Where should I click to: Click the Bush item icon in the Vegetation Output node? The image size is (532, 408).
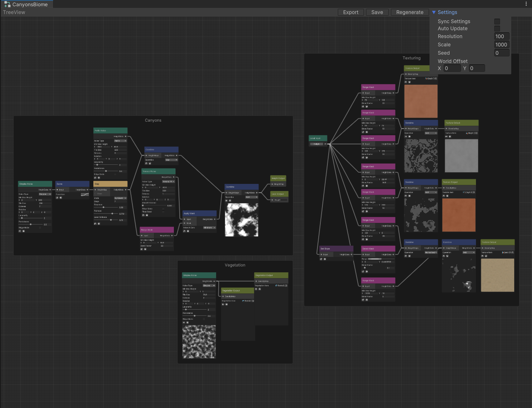243,301
